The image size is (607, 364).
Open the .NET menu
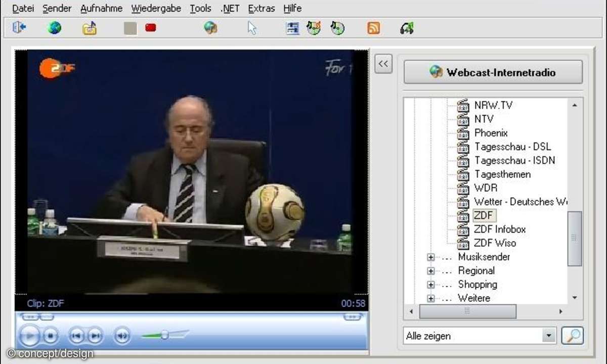[x=230, y=8]
